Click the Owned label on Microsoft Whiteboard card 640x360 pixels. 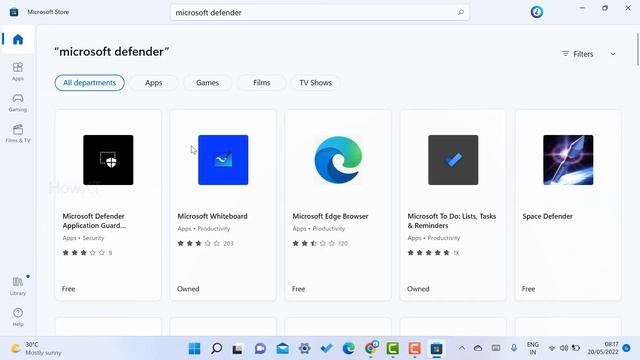coord(188,289)
